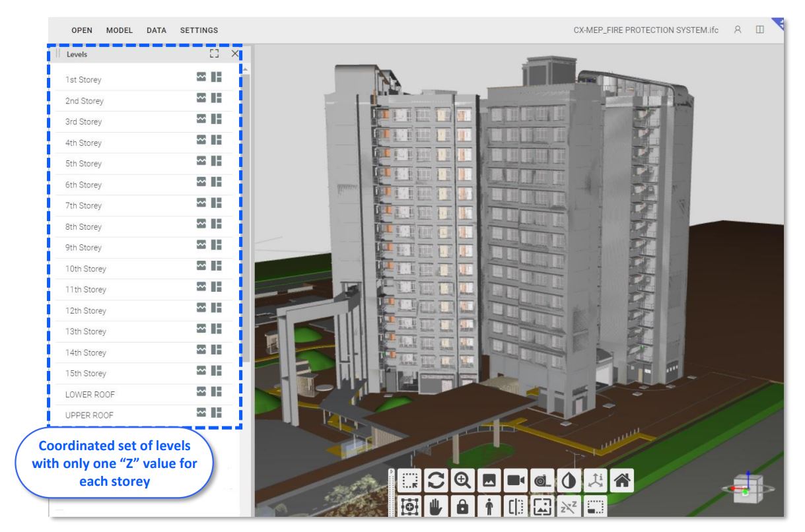Viewport: 805px width, 532px height.
Task: Open the DATA menu
Action: 157,30
